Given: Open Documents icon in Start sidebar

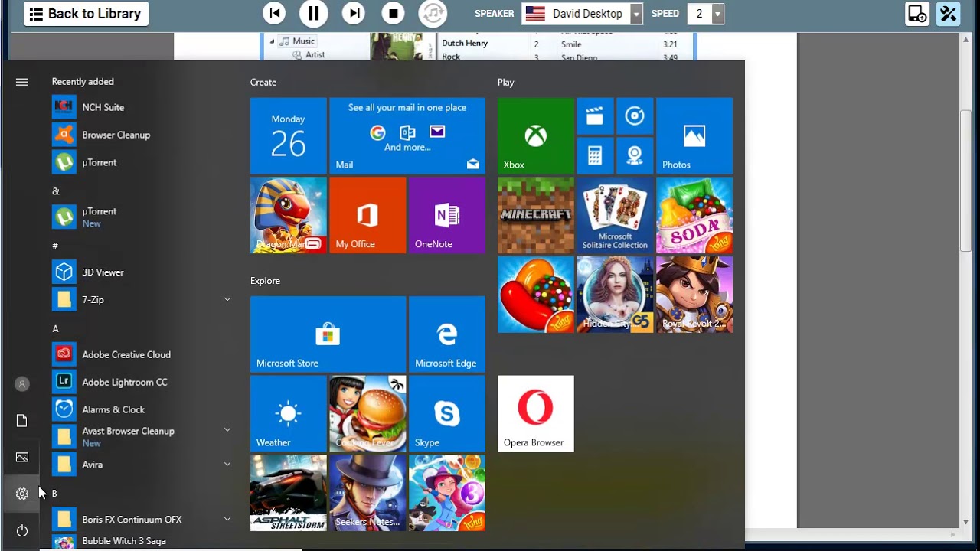Looking at the screenshot, I should pos(21,420).
